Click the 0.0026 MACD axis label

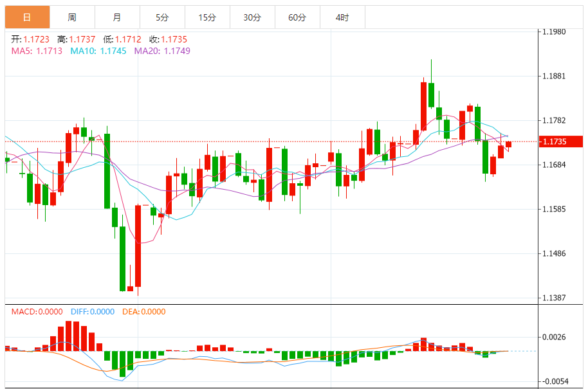554,338
